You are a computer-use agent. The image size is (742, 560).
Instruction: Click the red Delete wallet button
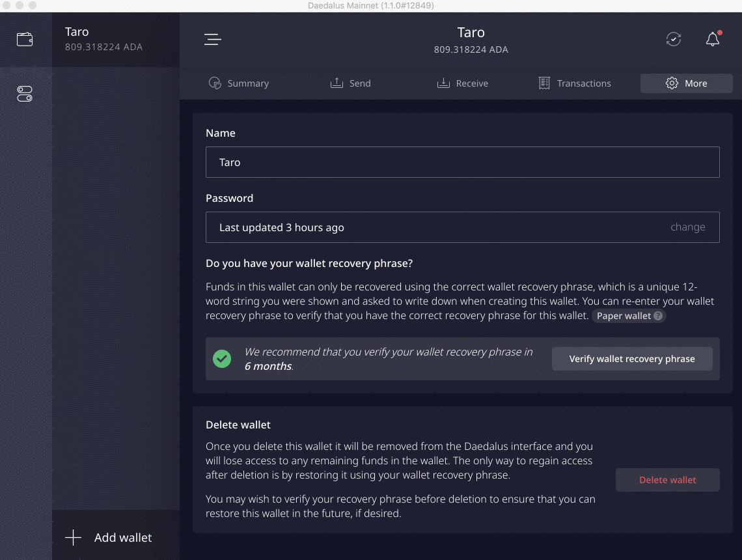pos(667,480)
